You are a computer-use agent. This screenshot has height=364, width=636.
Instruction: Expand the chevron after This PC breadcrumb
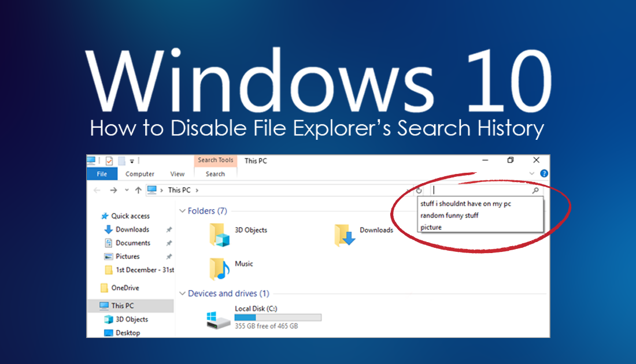click(197, 190)
